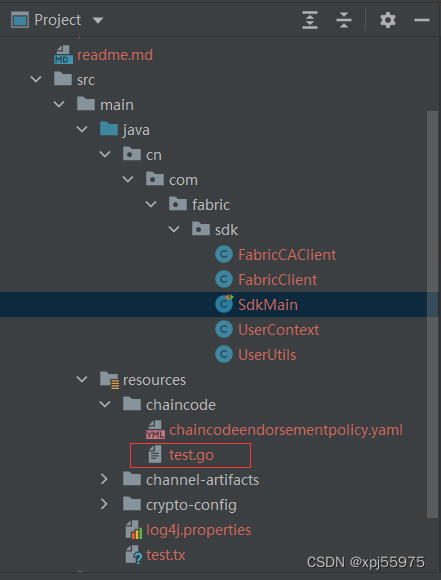441x580 pixels.
Task: Select the cn package
Action: (154, 155)
